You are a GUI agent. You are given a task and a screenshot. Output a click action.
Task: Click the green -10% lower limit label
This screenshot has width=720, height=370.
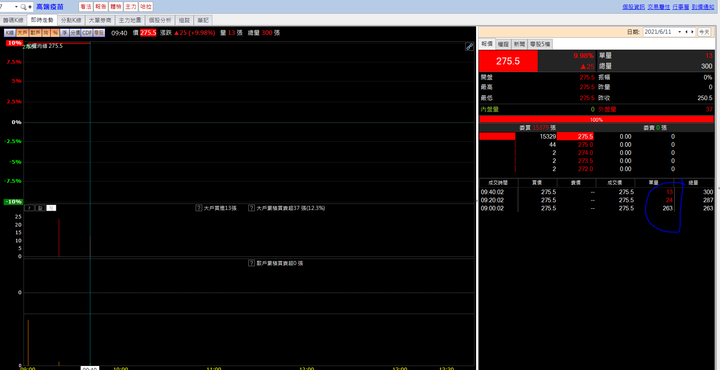coord(12,202)
